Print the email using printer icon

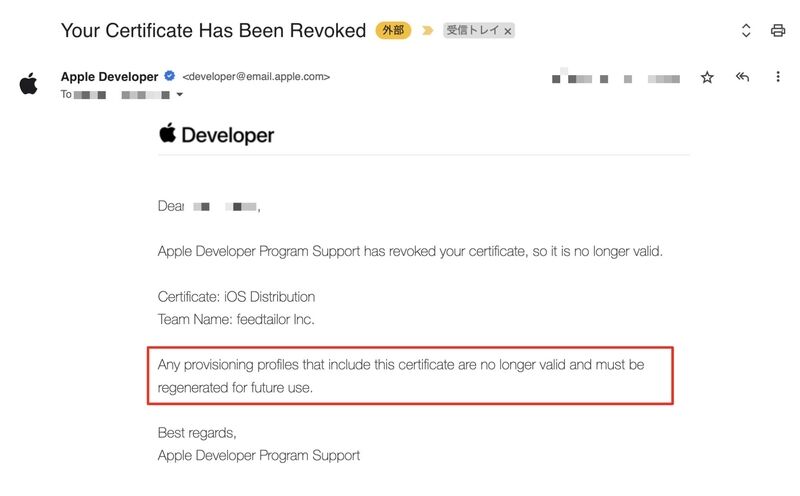(x=778, y=31)
